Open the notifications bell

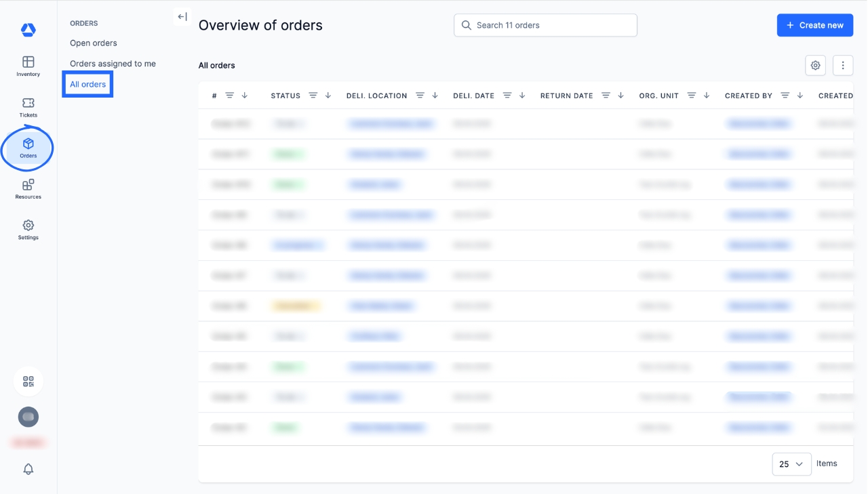[x=28, y=469]
